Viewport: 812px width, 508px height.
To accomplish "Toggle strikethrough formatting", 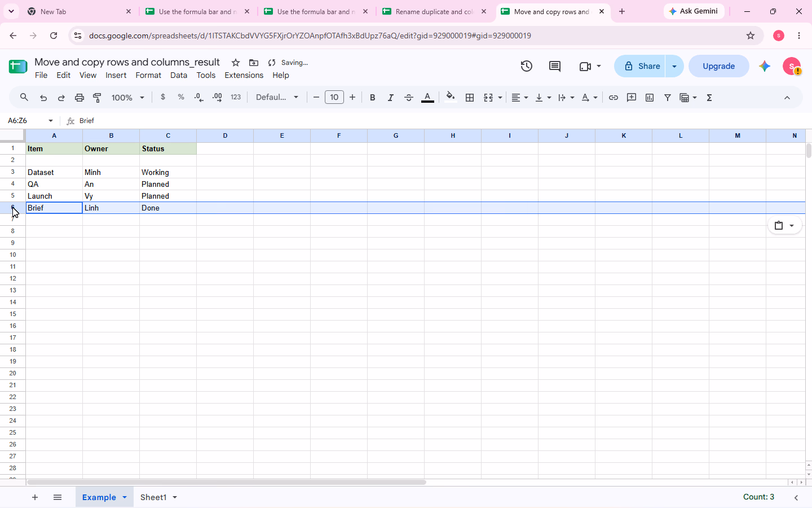I will (409, 98).
